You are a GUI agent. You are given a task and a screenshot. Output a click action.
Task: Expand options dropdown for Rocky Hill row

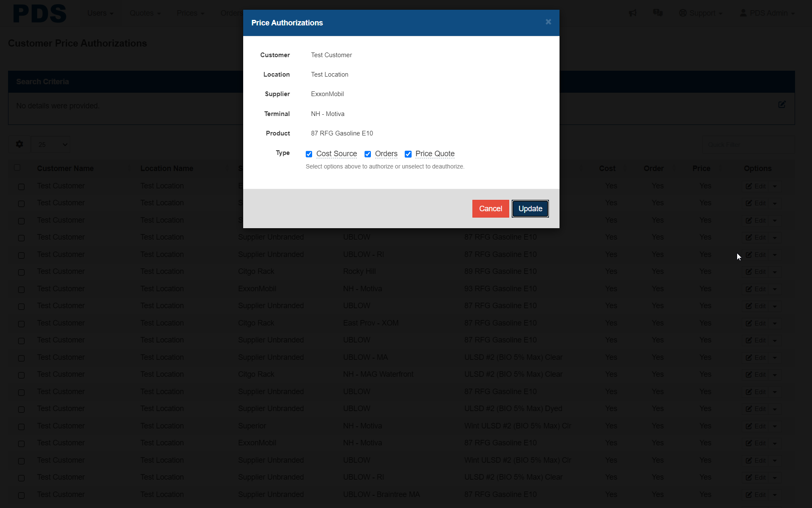click(775, 272)
